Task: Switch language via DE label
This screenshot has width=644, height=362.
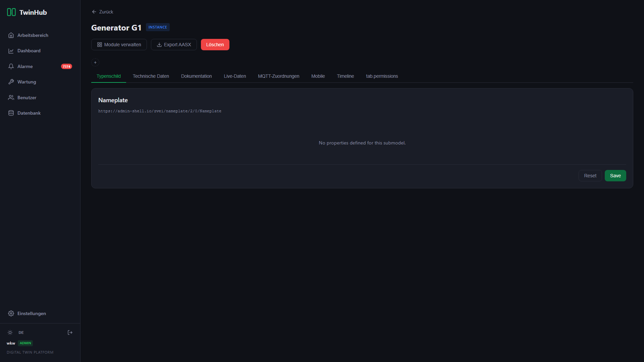Action: pyautogui.click(x=21, y=333)
